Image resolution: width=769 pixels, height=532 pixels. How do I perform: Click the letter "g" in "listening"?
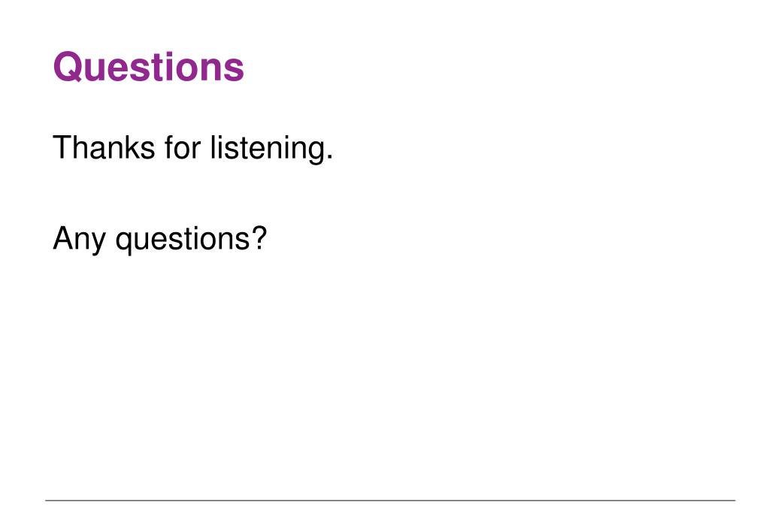click(x=314, y=153)
